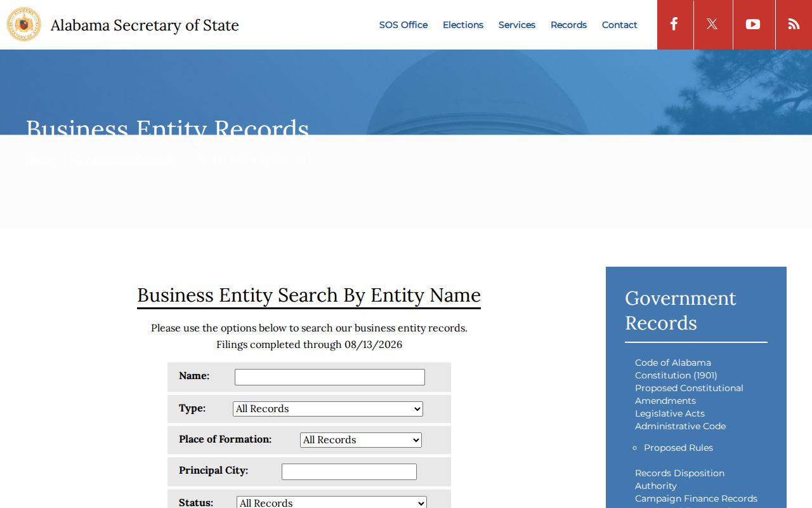Focus the Name input field
The image size is (812, 508).
tap(330, 377)
